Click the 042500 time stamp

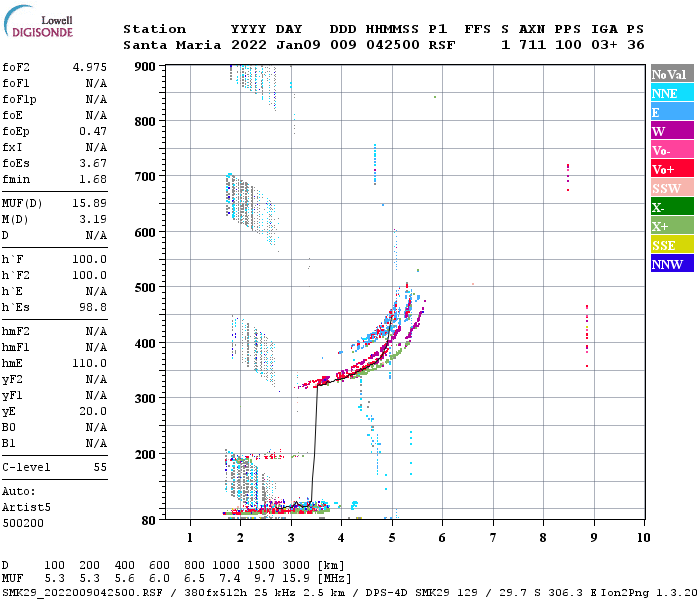pyautogui.click(x=393, y=45)
